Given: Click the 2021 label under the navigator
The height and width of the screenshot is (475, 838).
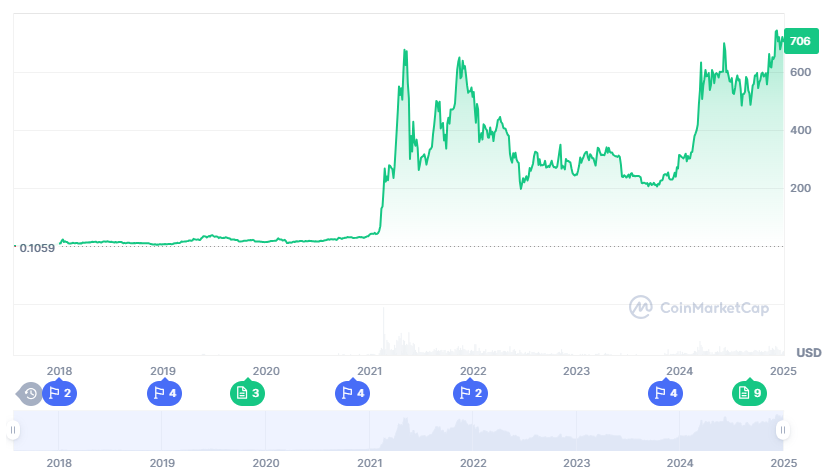Looking at the screenshot, I should click(370, 463).
